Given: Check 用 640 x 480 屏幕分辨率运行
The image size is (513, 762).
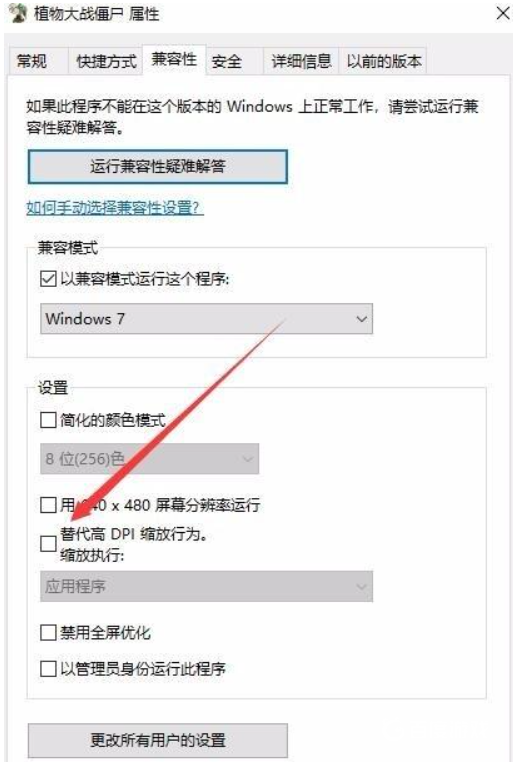Looking at the screenshot, I should point(48,505).
